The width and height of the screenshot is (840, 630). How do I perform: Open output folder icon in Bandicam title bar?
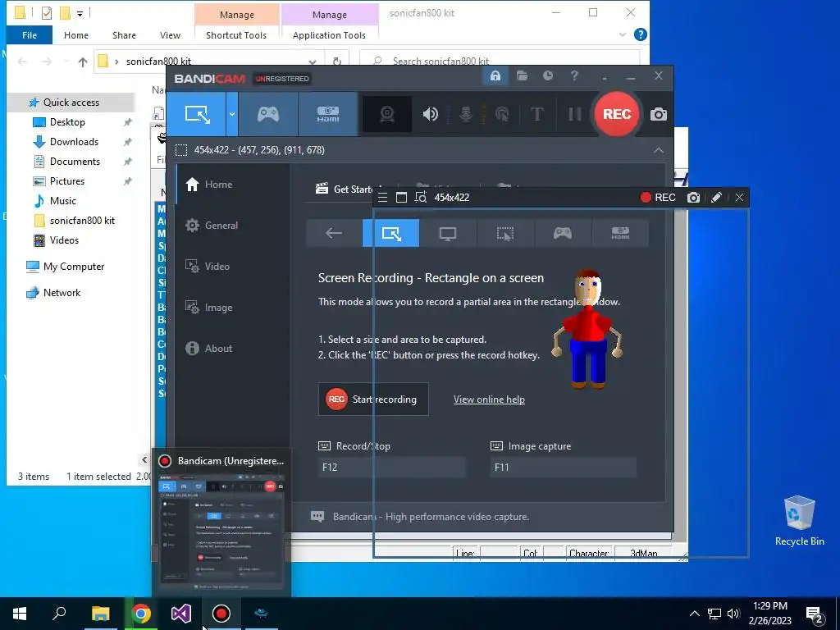click(x=522, y=76)
